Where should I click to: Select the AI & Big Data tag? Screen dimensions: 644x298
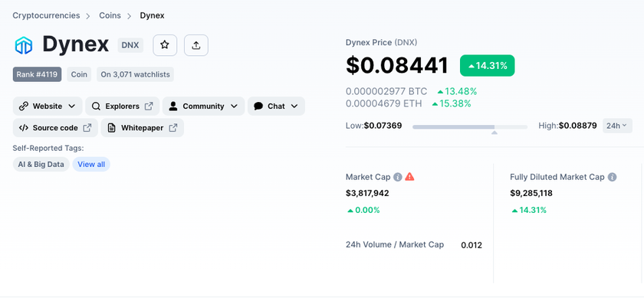click(x=41, y=165)
